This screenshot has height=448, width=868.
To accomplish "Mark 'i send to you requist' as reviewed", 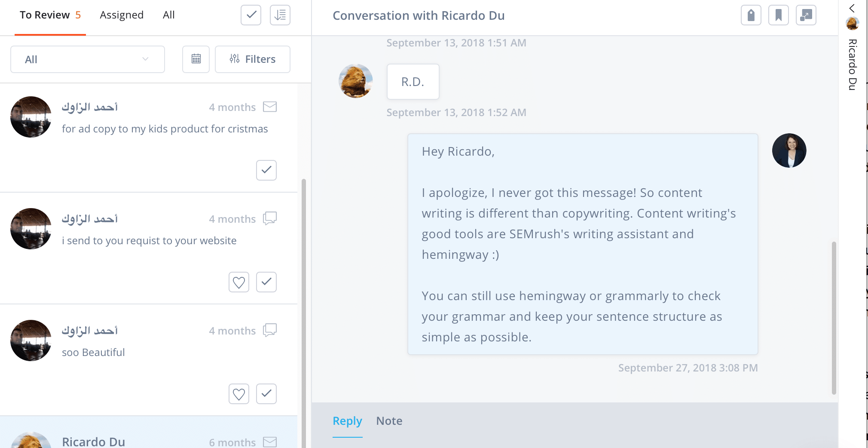I will [266, 282].
